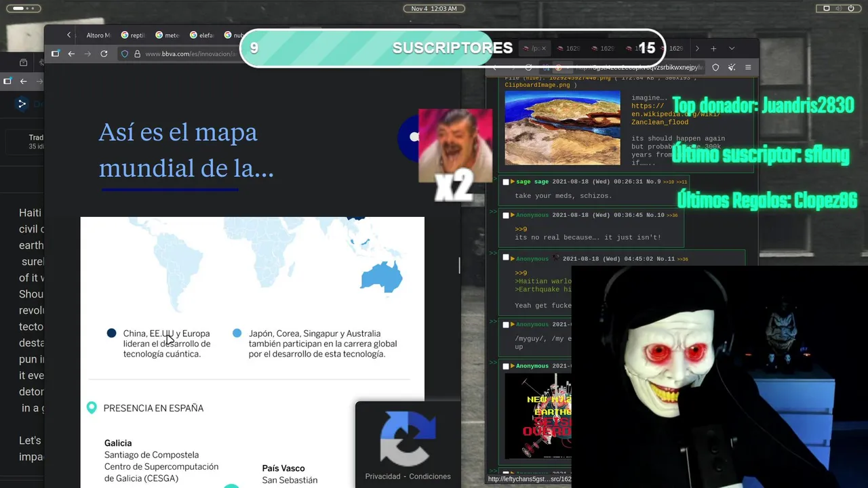The image size is (868, 488).
Task: Open reCAPTCHA Condiciones link
Action: [x=430, y=476]
